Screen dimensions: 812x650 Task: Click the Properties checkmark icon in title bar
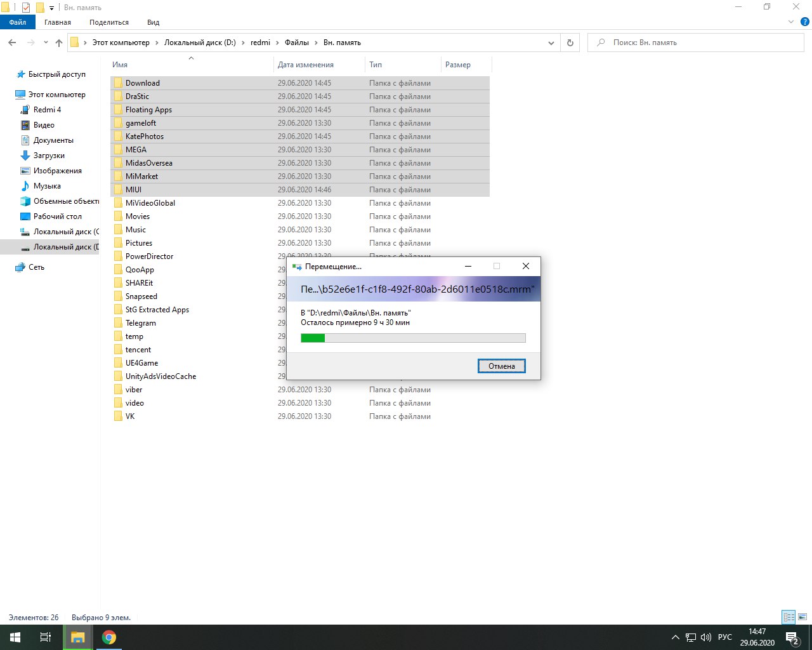tap(25, 8)
